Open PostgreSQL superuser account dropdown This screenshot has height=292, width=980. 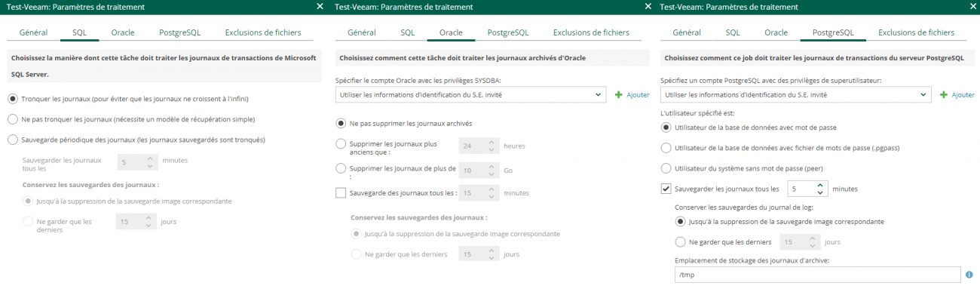[795, 95]
